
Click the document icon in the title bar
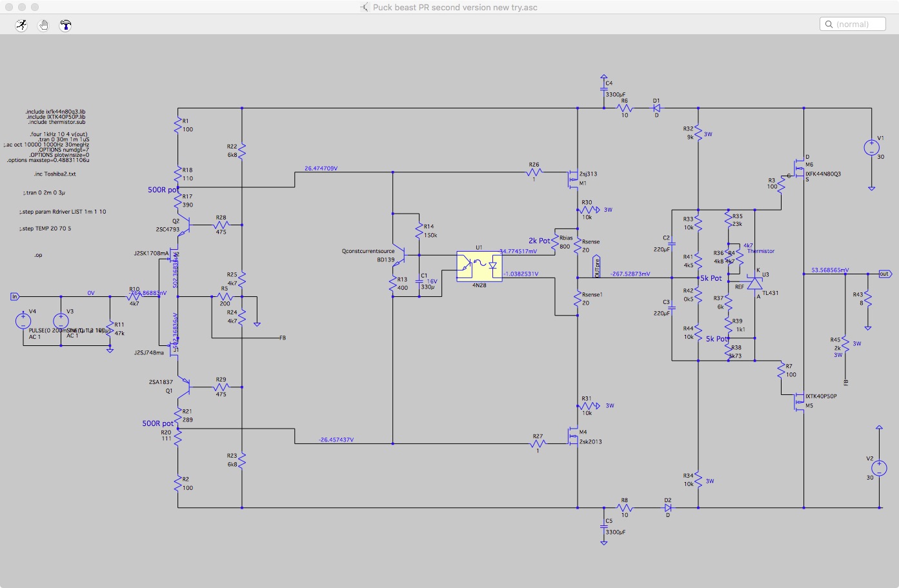click(365, 7)
